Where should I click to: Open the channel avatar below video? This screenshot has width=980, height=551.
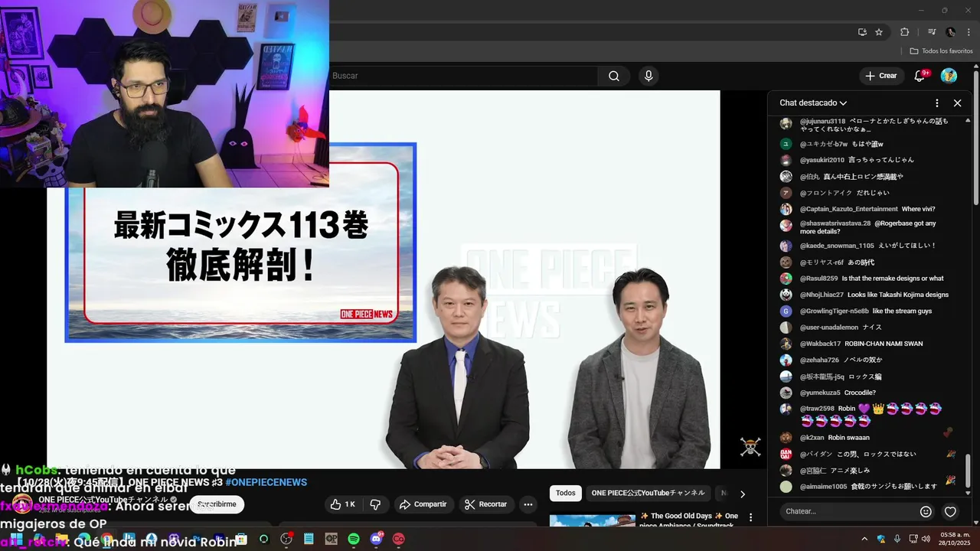pos(22,504)
